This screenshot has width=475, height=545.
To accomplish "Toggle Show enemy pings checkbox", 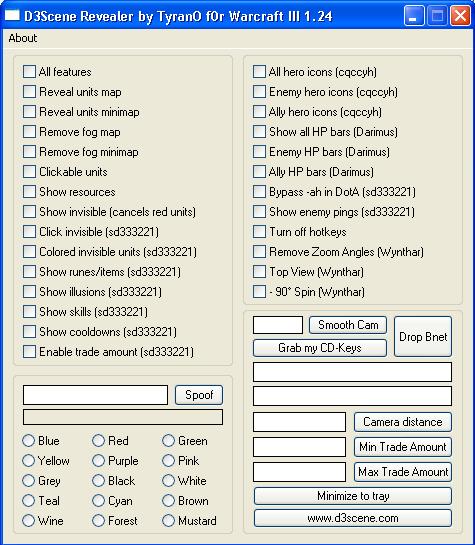I will (x=260, y=212).
